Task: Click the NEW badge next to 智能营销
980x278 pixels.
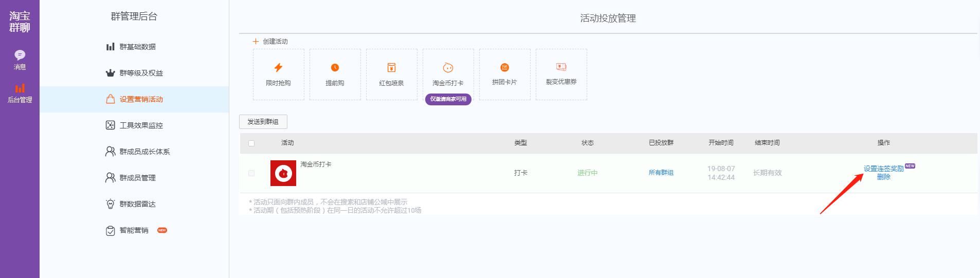Action: click(162, 230)
